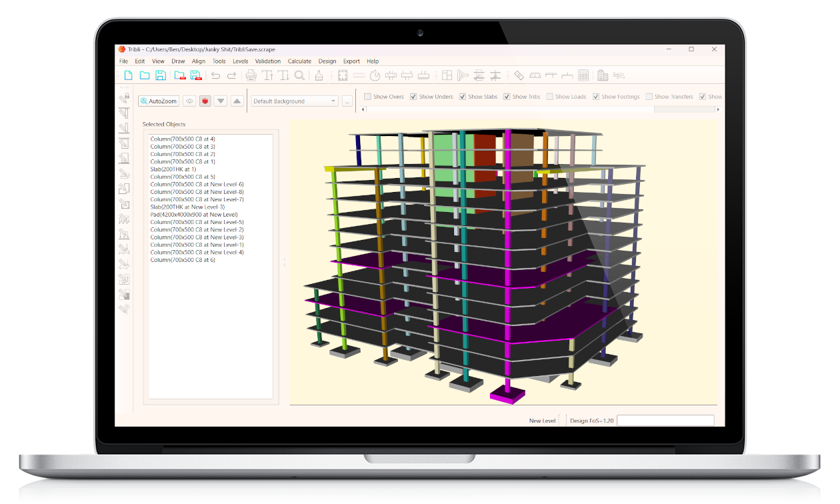
Task: Click the red color swatch near AutoZoom
Action: coord(205,100)
